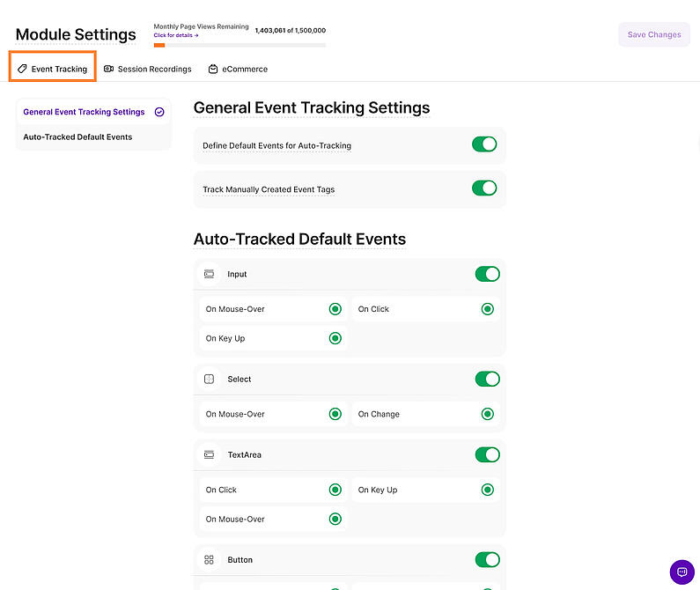Viewport: 700px width, 590px height.
Task: Disable the Button auto-tracking switch
Action: point(488,560)
